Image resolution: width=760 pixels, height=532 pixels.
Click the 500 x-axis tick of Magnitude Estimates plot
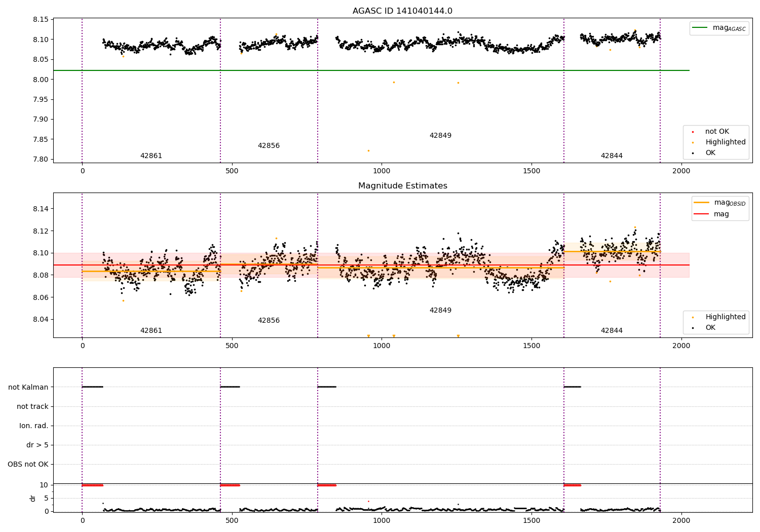232,346
